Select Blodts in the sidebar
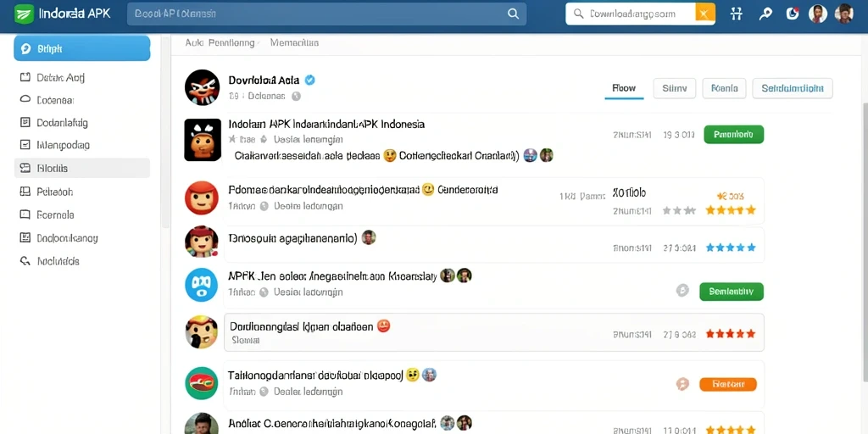The image size is (868, 434). [82, 169]
